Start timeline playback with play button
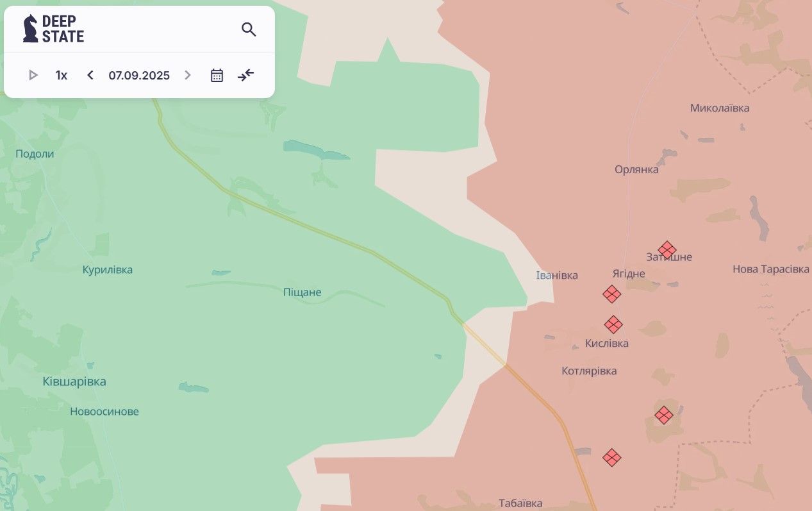This screenshot has width=812, height=511. click(33, 75)
